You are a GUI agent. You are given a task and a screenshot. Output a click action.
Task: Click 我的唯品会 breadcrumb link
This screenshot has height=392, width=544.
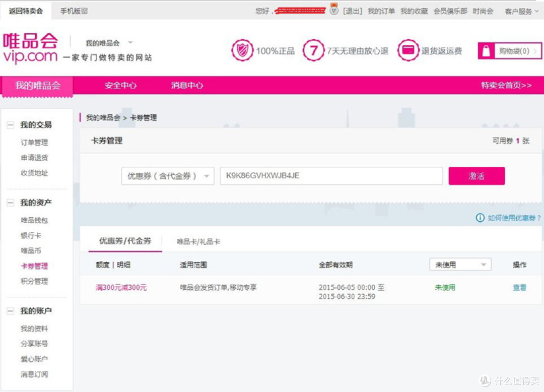coord(103,117)
